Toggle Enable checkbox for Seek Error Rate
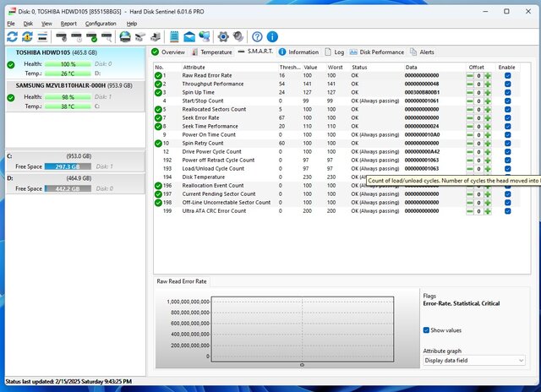Viewport: 541px width, 392px height. [x=507, y=117]
